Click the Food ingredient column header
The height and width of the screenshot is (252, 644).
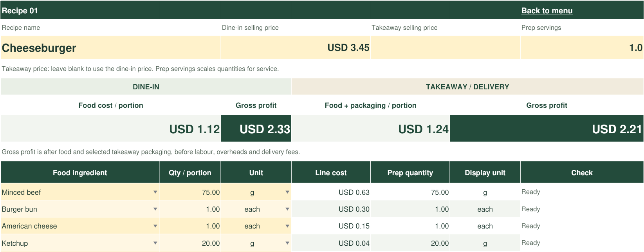click(x=80, y=172)
